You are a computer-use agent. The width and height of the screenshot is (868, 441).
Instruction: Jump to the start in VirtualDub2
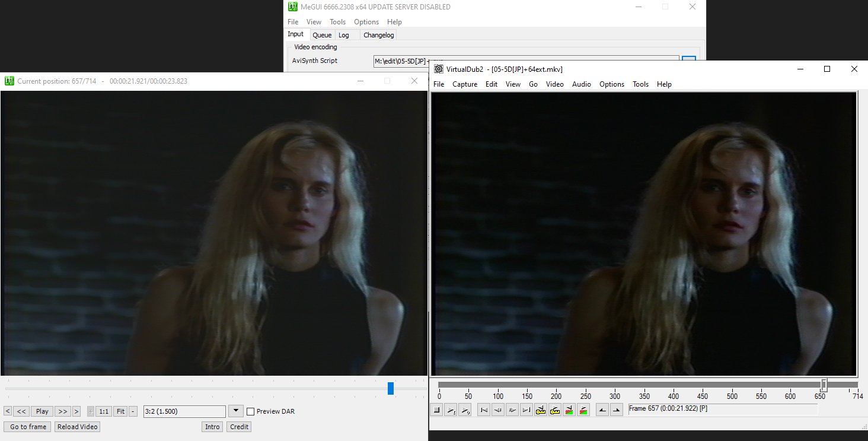(x=484, y=410)
